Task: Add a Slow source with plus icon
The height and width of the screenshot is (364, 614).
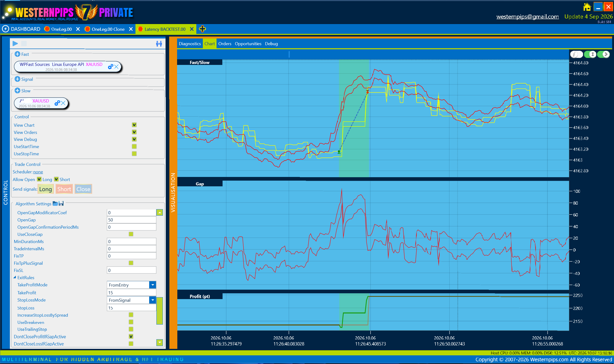Action: pos(17,90)
